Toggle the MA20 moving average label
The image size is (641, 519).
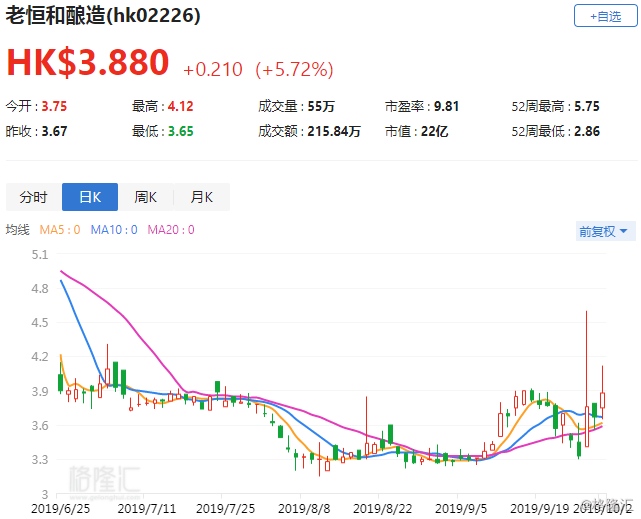[x=170, y=230]
